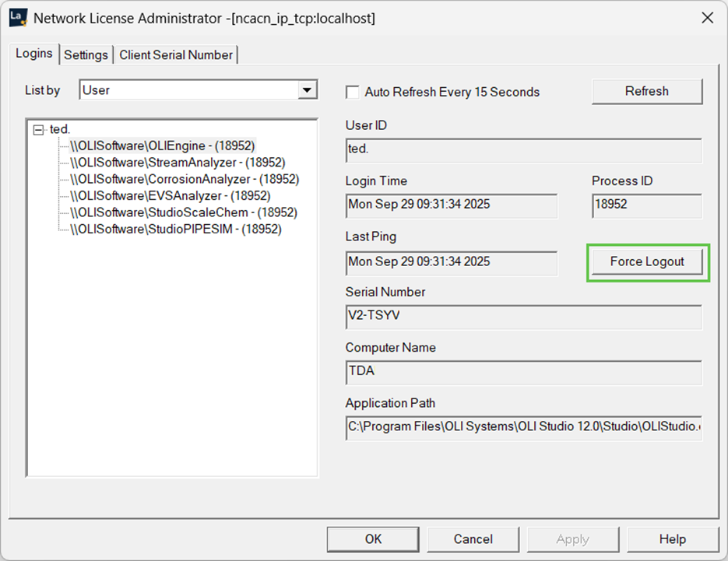Confirm with the OK button
The height and width of the screenshot is (561, 728).
point(373,539)
